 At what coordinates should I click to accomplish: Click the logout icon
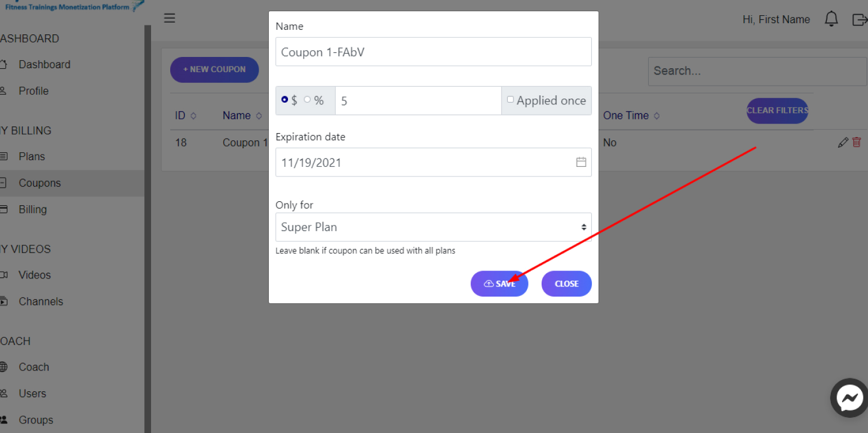click(860, 20)
